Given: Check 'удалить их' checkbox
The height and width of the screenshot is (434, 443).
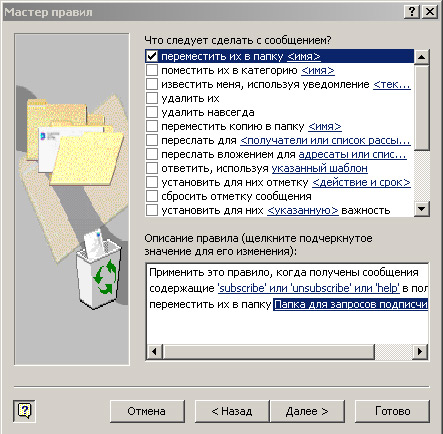Looking at the screenshot, I should (x=152, y=98).
